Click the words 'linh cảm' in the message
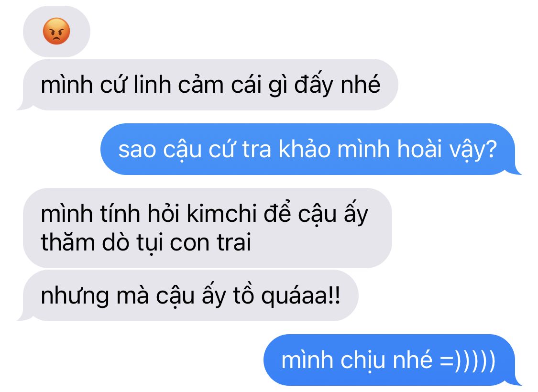The height and width of the screenshot is (392, 538). click(178, 85)
